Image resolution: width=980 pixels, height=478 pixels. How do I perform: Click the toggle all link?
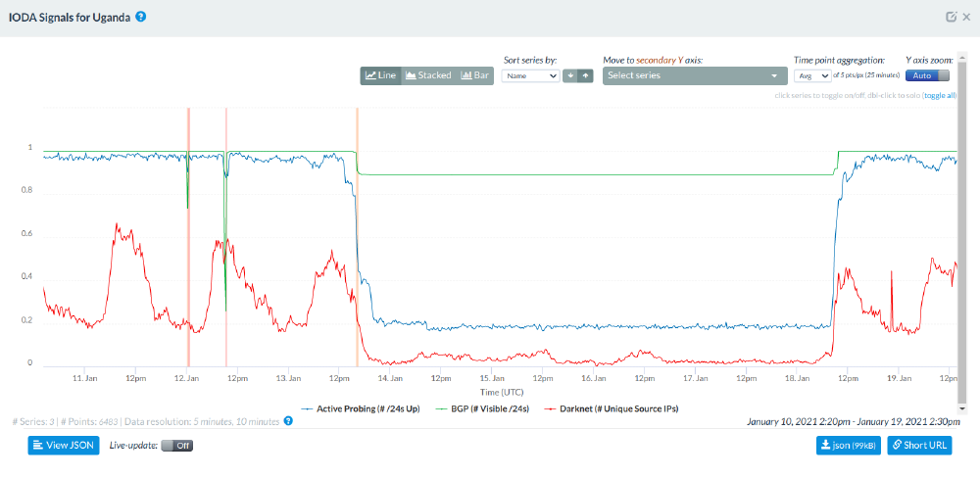pos(940,96)
